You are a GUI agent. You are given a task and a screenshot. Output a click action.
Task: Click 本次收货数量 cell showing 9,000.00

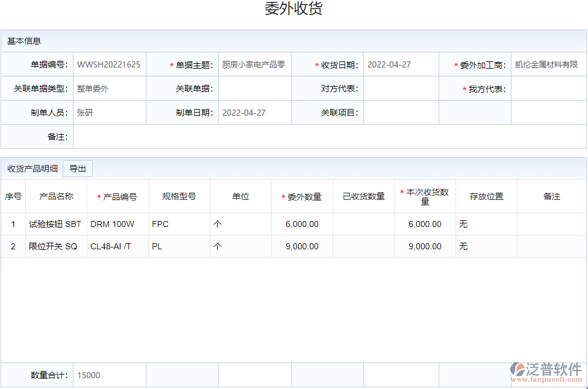[424, 246]
